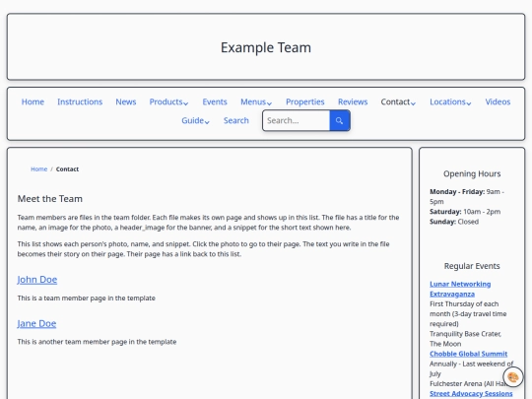Screen dimensions: 532x399
Task: Open Lunar Networking Extravaganza event link
Action: click(x=460, y=289)
